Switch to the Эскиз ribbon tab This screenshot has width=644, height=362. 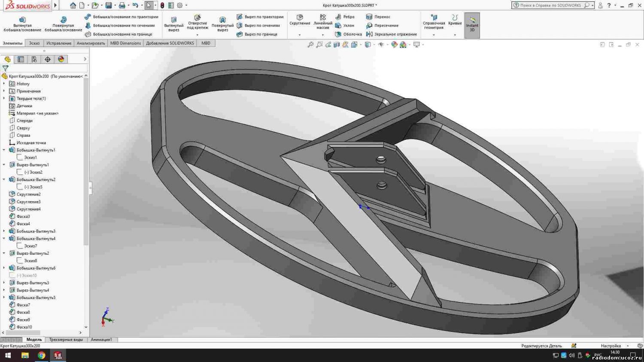coord(34,43)
